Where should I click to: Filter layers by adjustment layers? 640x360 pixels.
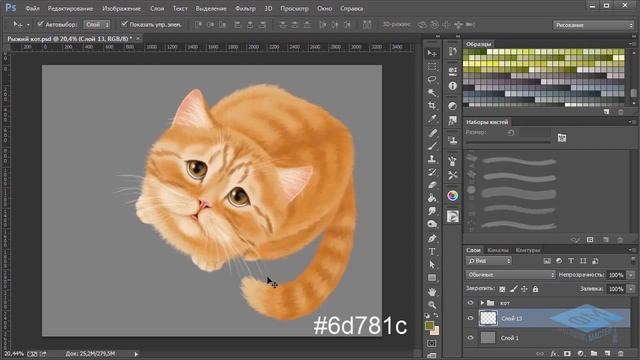(559, 261)
